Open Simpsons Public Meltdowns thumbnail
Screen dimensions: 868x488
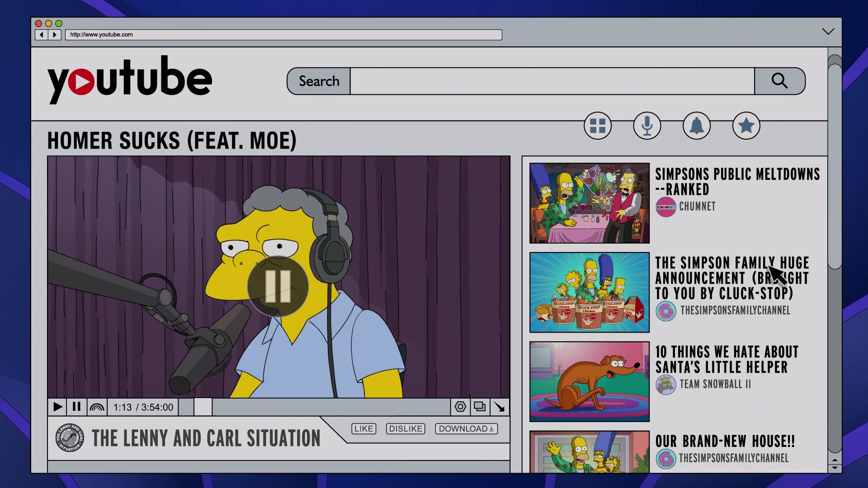pos(590,203)
